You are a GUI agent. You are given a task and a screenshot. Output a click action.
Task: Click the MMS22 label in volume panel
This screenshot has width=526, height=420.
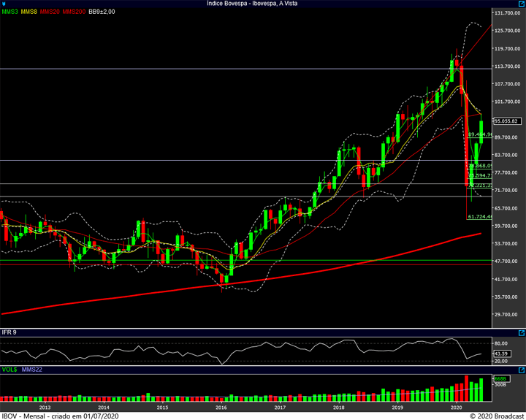pyautogui.click(x=31, y=371)
